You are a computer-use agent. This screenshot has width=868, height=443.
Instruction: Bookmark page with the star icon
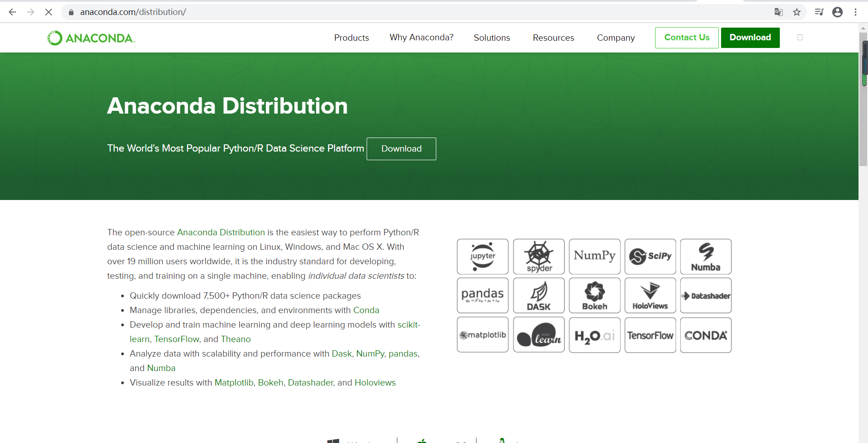point(797,12)
